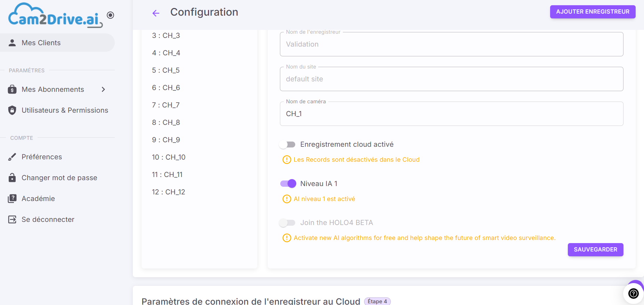Click the Utilisateurs & Permissions shield icon
644x305 pixels.
[12, 110]
